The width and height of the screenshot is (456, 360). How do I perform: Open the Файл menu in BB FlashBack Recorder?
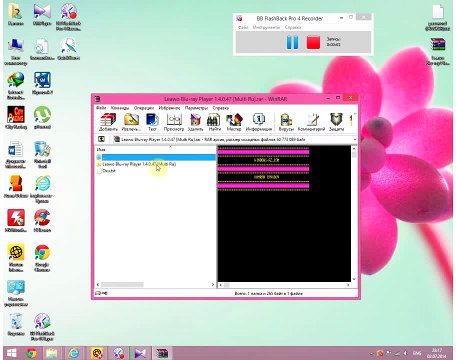(243, 27)
